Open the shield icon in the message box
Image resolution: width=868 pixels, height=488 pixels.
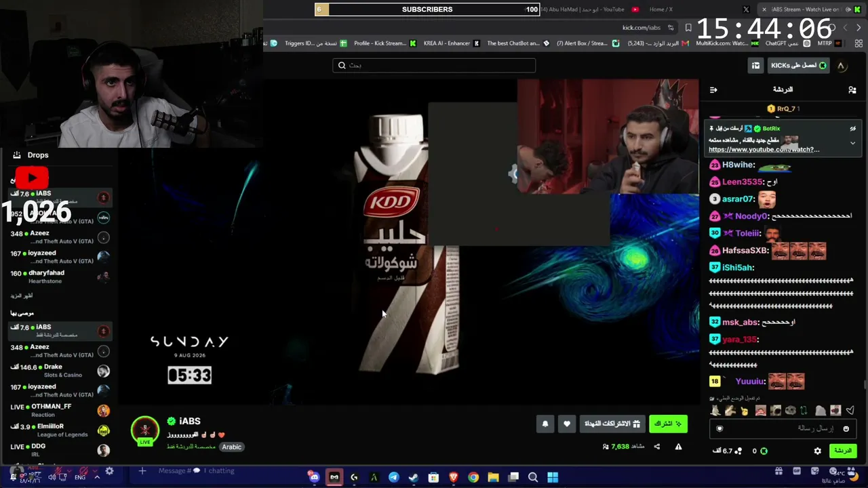click(719, 428)
